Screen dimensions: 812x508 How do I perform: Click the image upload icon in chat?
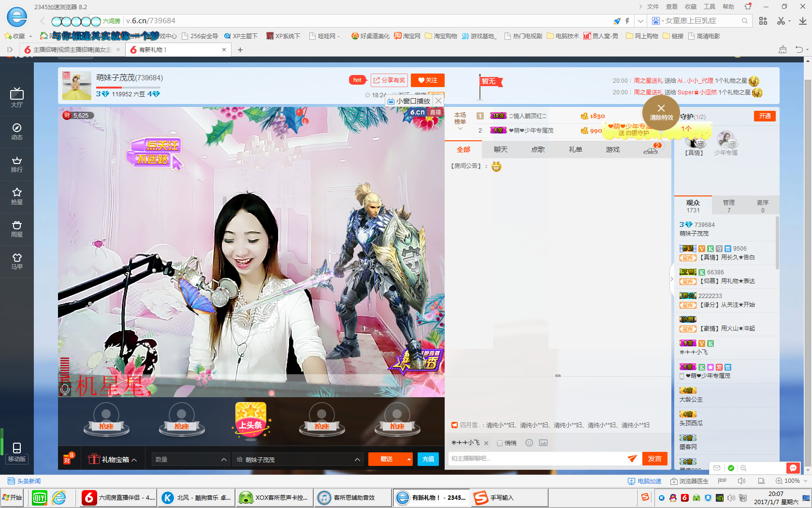click(x=543, y=443)
